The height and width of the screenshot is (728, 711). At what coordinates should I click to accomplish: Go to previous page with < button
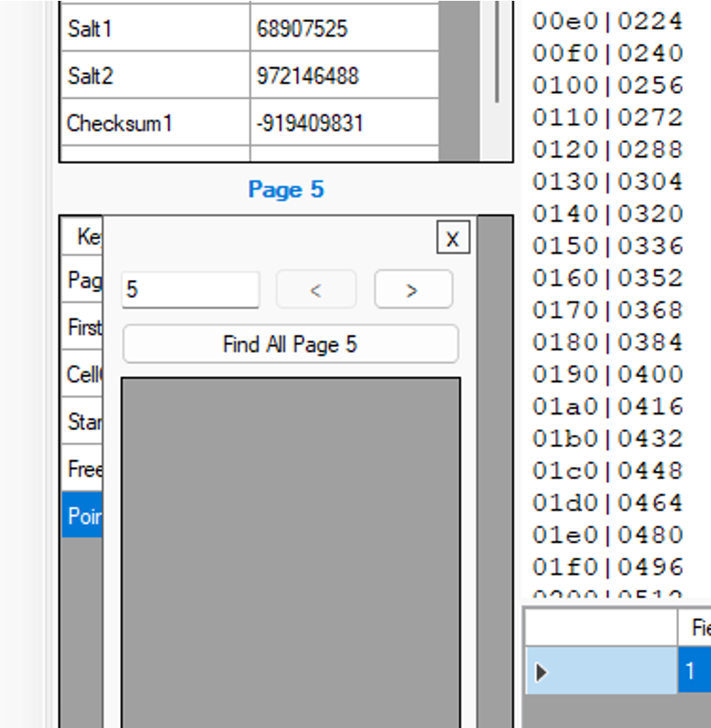[x=316, y=290]
